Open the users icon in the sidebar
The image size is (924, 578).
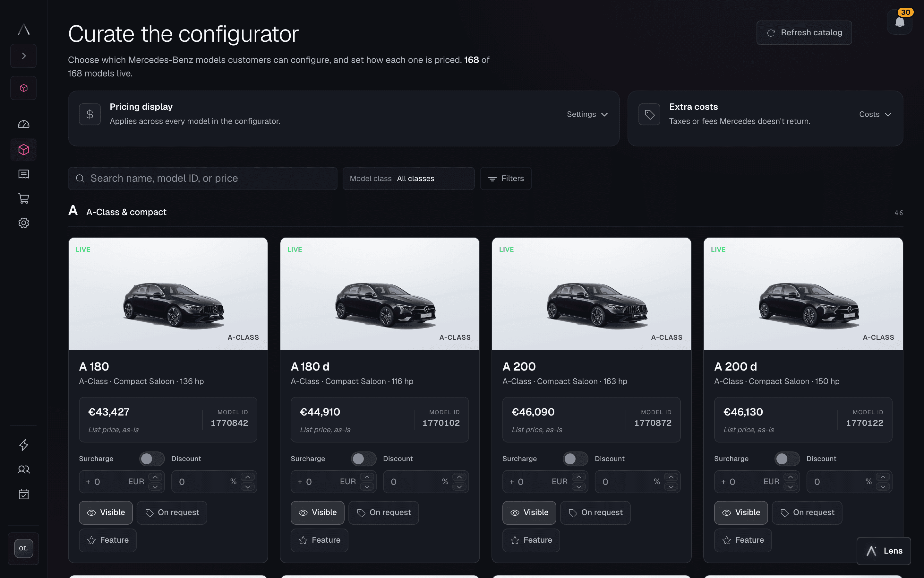24,469
